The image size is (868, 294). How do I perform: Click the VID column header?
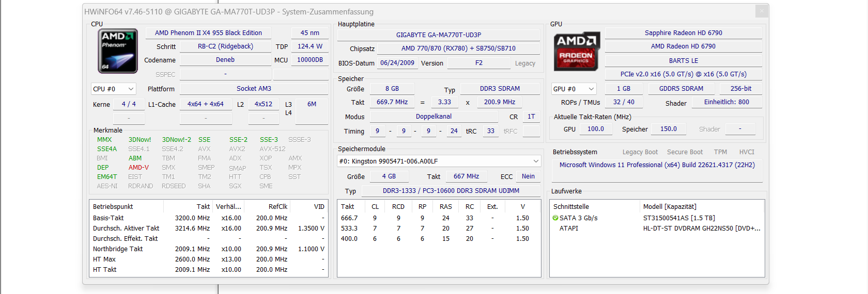click(x=309, y=207)
